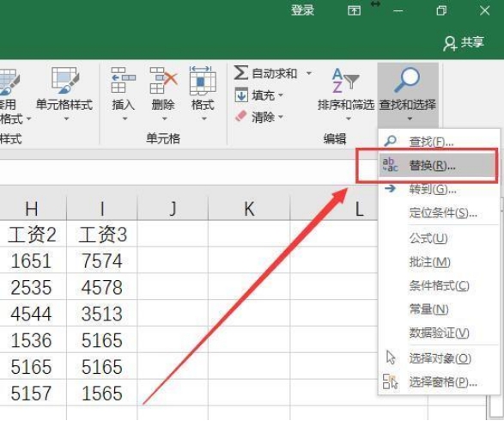504x421 pixels.
Task: Select the cell with value 1651
Action: 33,260
